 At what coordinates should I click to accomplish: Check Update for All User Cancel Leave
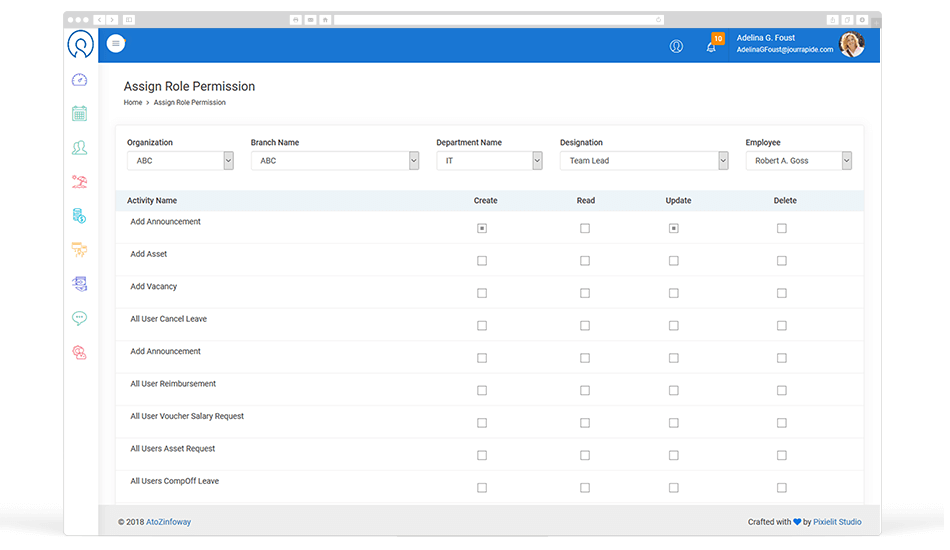tap(674, 326)
